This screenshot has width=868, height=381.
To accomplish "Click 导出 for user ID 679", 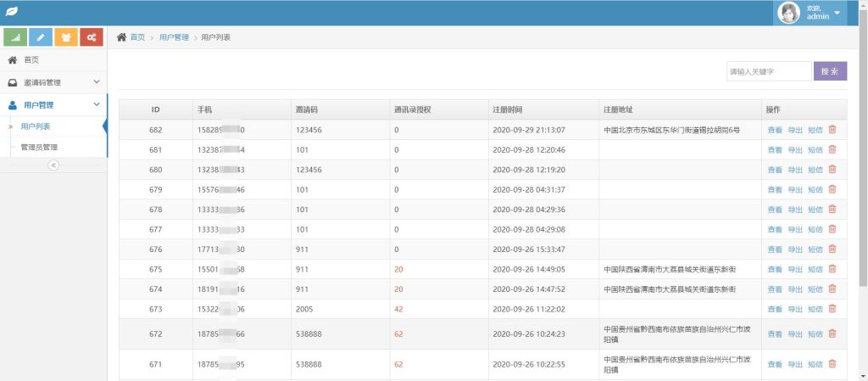I will [x=795, y=189].
